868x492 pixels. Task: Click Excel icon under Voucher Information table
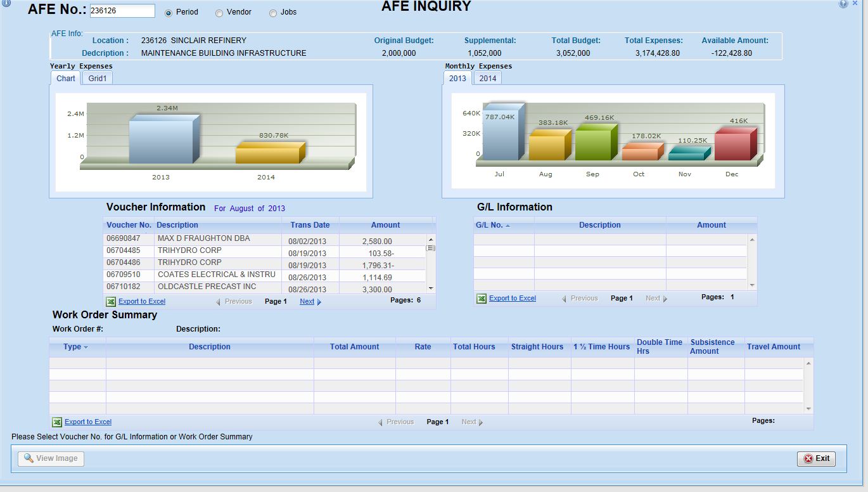tap(110, 302)
